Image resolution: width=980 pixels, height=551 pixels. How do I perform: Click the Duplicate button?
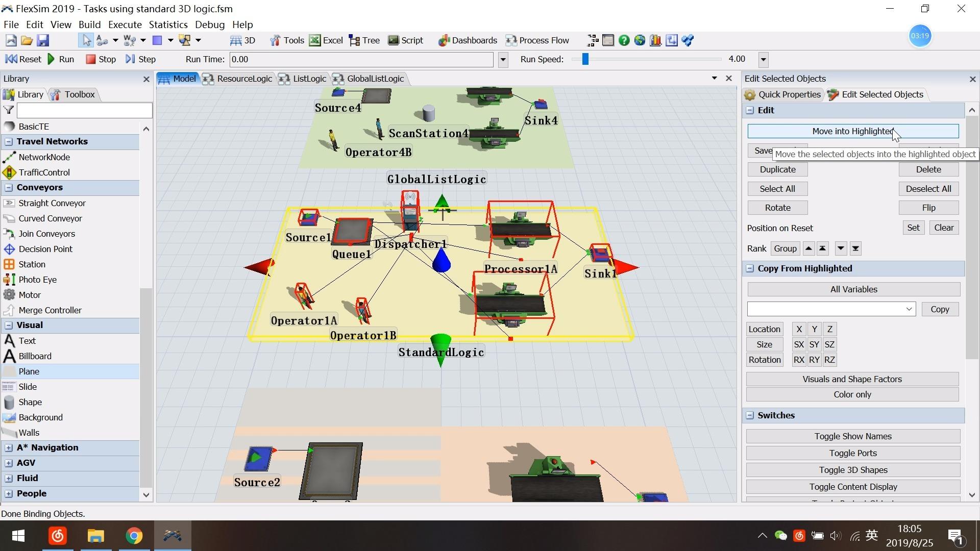[x=777, y=169]
